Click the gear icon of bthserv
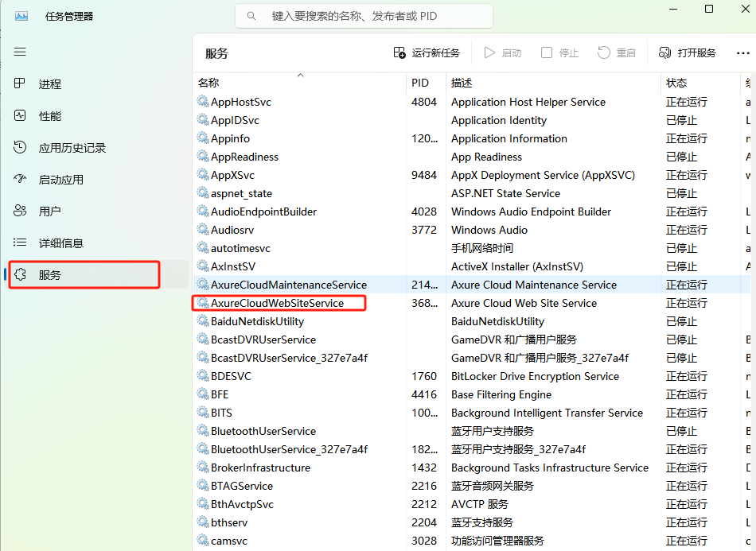The height and width of the screenshot is (551, 756). click(x=203, y=522)
